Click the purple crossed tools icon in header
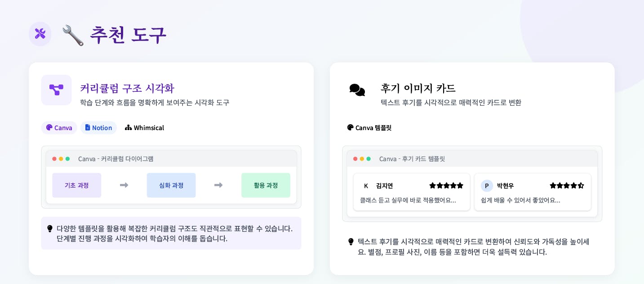644x284 pixels. (40, 34)
